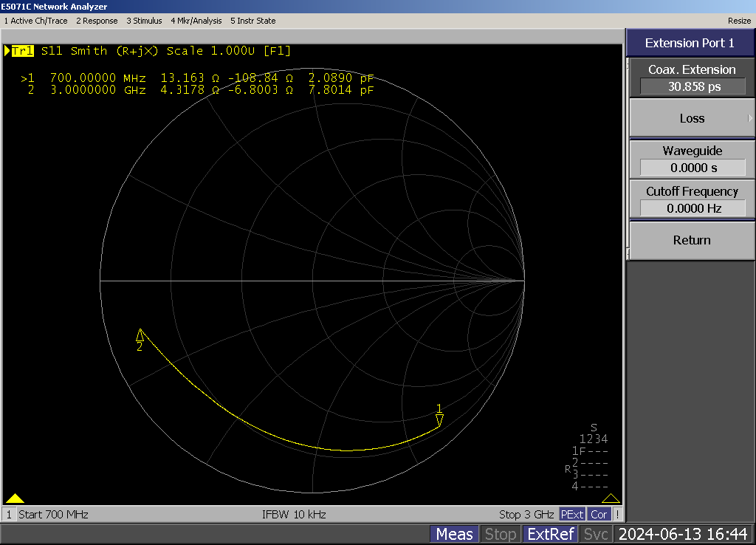Open the 2 Response menu
756x545 pixels.
(x=97, y=21)
